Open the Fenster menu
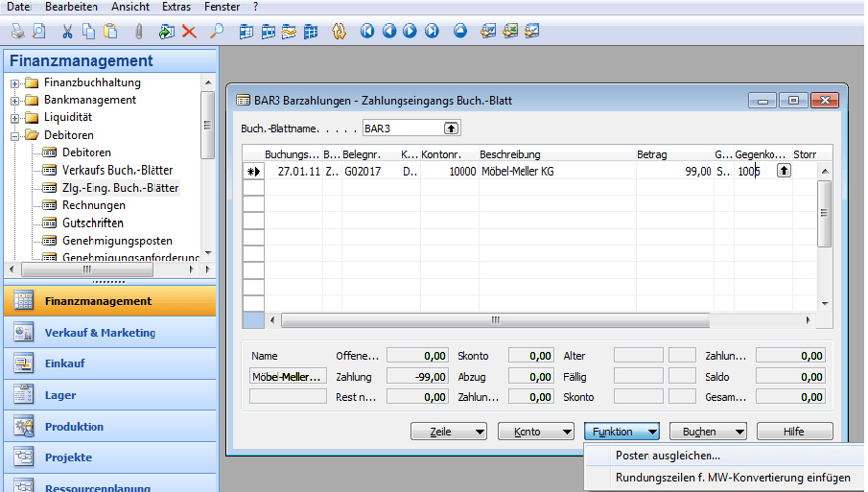The image size is (868, 492). [x=222, y=7]
